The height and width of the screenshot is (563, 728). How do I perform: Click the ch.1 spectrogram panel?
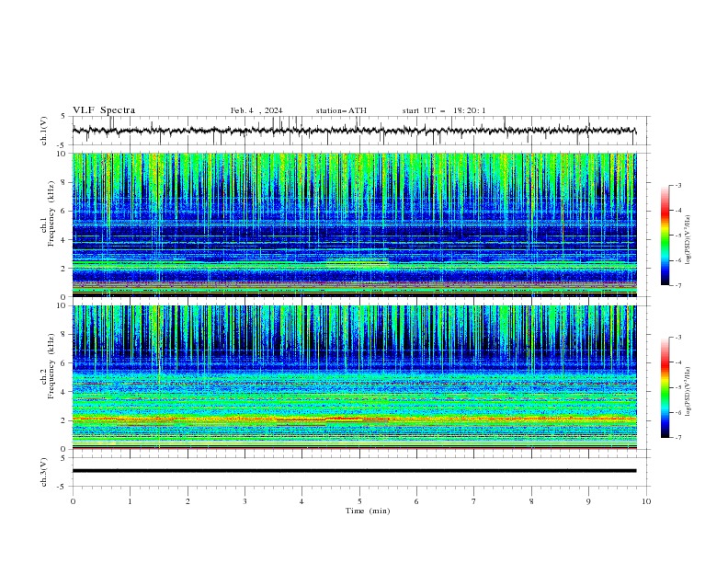[x=354, y=224]
